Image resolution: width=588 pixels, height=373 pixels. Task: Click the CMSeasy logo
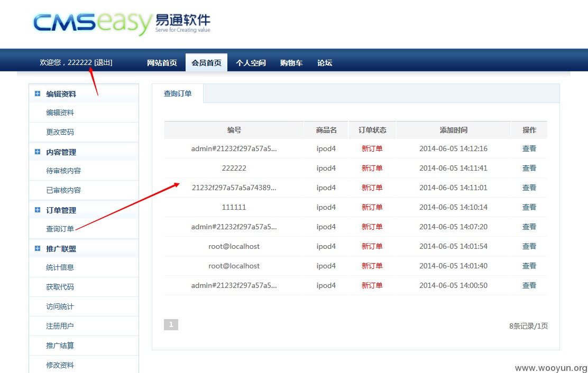click(122, 23)
